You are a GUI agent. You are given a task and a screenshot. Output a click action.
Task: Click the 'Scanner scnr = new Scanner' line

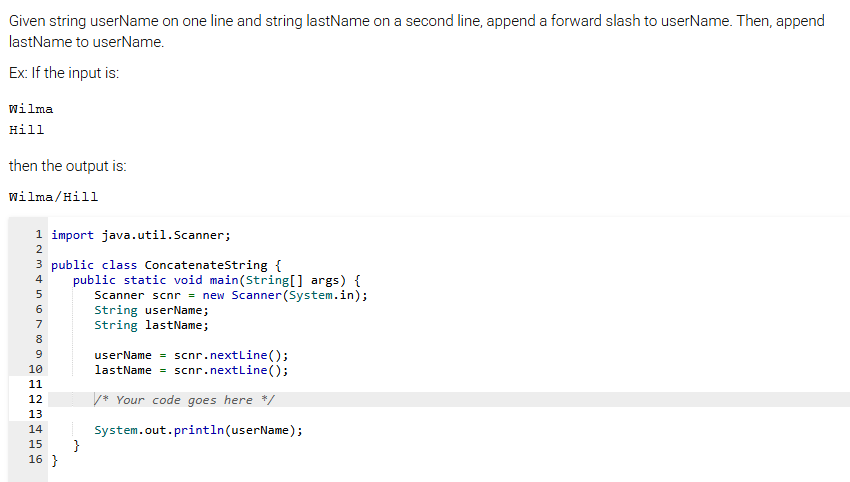pyautogui.click(x=231, y=295)
